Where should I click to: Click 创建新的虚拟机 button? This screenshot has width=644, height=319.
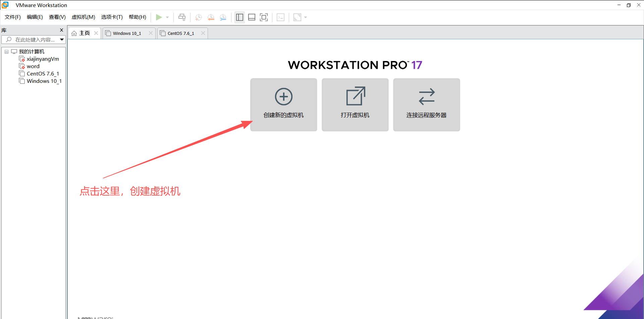(284, 105)
